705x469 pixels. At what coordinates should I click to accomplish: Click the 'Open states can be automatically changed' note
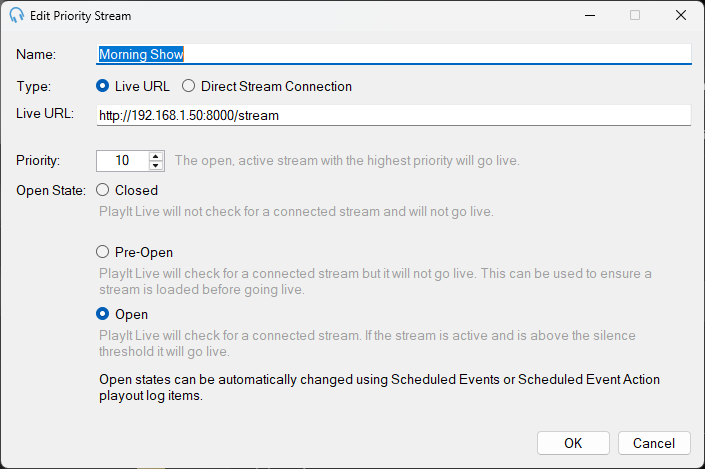[x=379, y=387]
